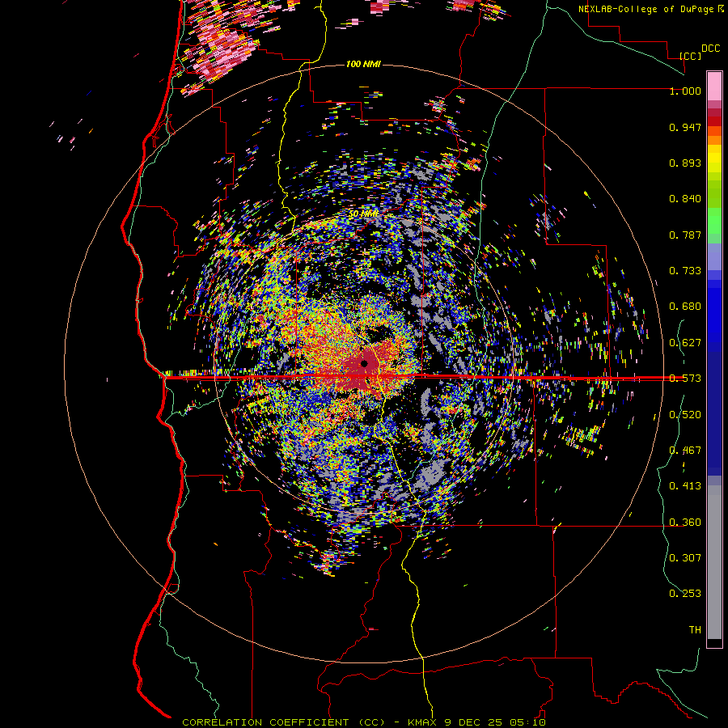This screenshot has height=728, width=728.
Task: Select the 0.840 legend value
Action: pyautogui.click(x=685, y=199)
